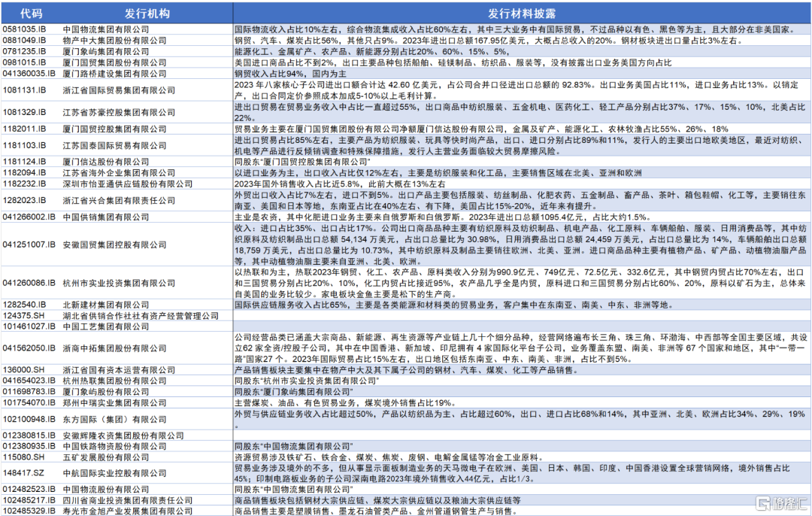Click the 发行机构 column header
This screenshot has height=516, width=812.
tap(147, 14)
